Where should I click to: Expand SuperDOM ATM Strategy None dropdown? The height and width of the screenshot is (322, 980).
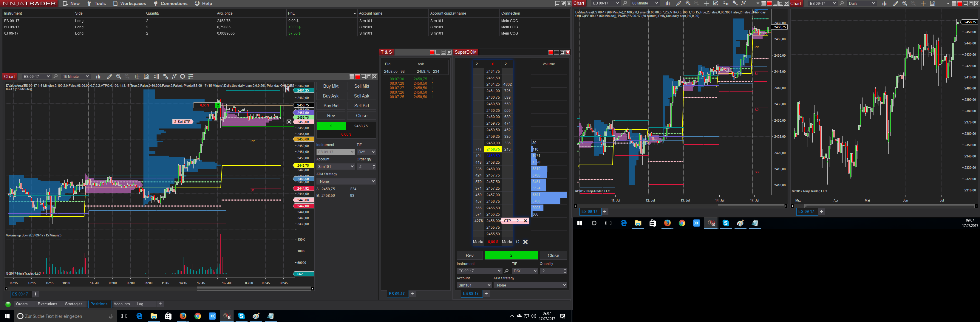[530, 285]
